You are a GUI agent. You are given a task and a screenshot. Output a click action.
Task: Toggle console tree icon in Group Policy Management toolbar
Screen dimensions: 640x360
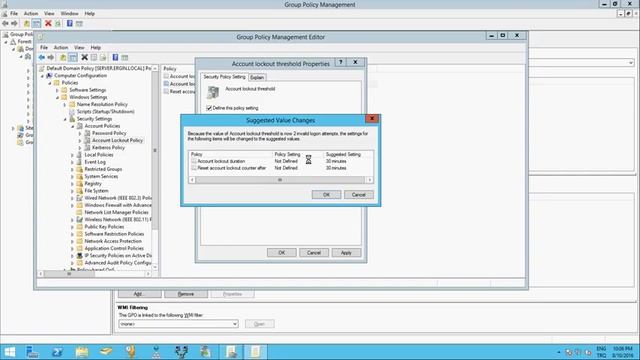(x=36, y=24)
